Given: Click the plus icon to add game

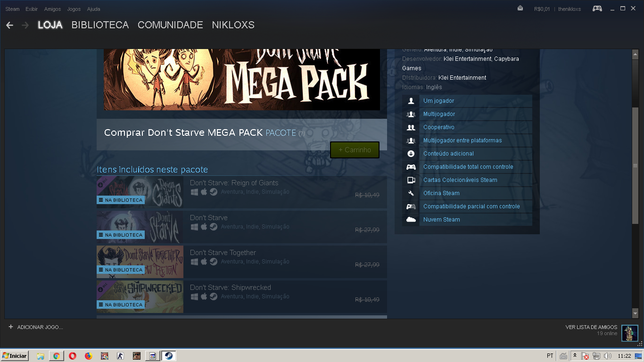Looking at the screenshot, I should [x=11, y=327].
